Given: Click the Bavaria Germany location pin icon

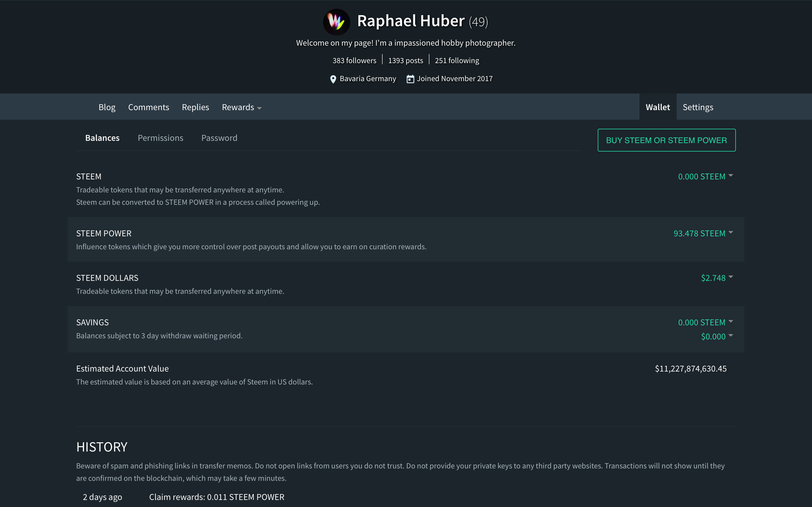Looking at the screenshot, I should 333,79.
